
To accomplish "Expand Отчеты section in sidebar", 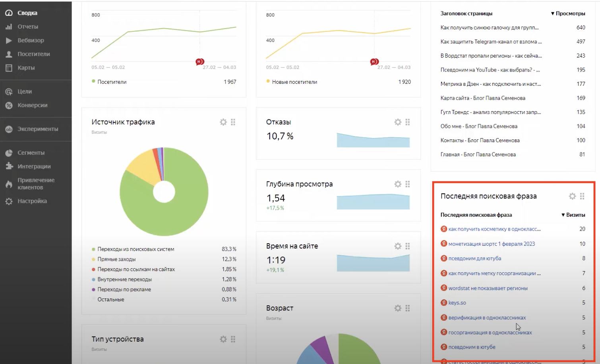I will (28, 27).
